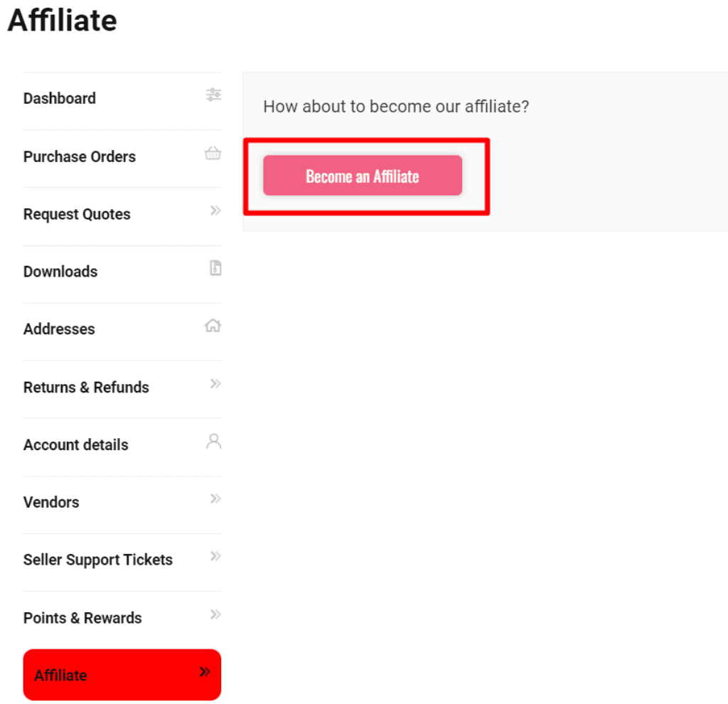Click the sliders icon beside Dashboard
This screenshot has width=728, height=704.
[213, 95]
